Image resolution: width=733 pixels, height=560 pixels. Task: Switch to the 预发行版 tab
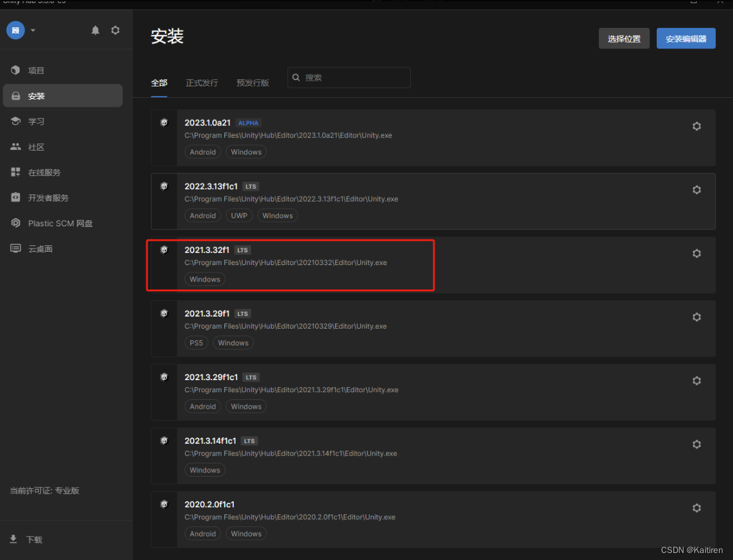(x=252, y=83)
